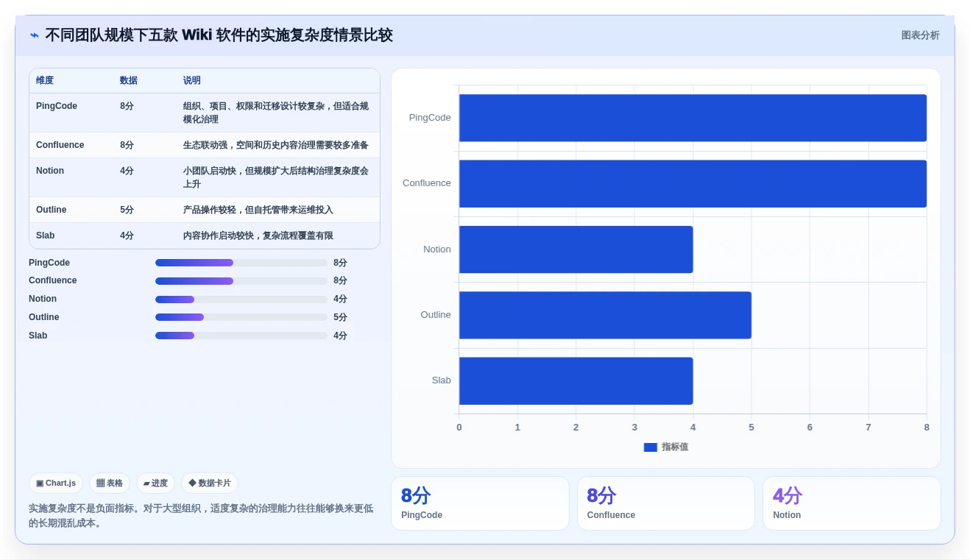
Task: Select the 进度 tag chip
Action: 155,483
